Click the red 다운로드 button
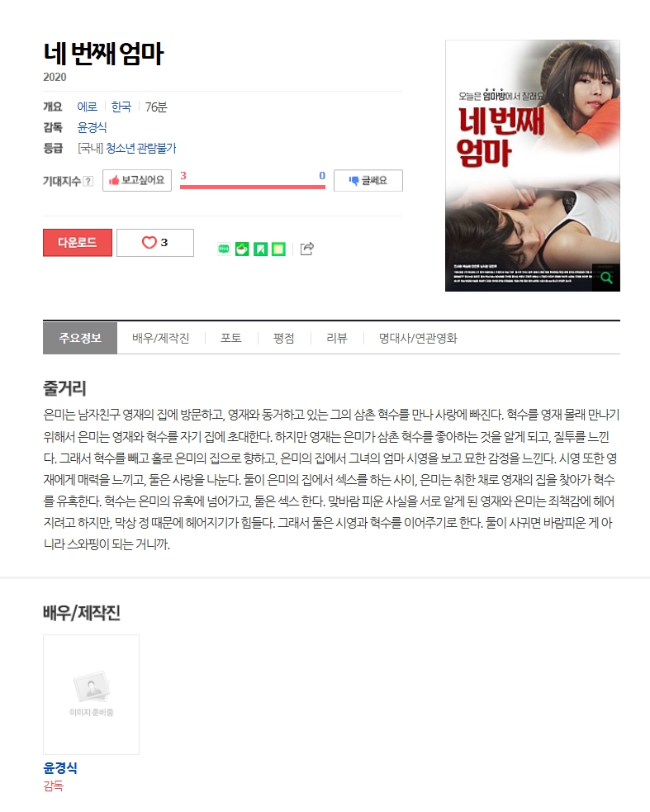 pos(77,242)
